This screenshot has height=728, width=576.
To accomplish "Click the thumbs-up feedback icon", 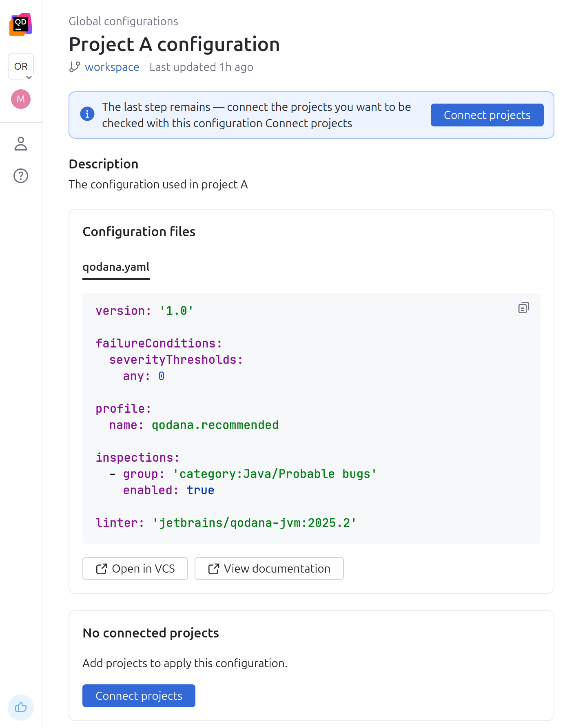I will [21, 707].
